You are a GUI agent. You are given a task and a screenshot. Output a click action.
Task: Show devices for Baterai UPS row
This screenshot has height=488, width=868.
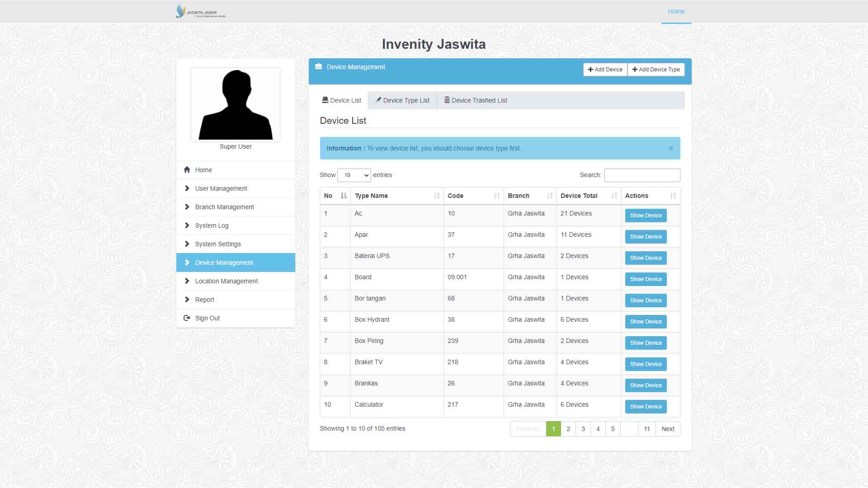pyautogui.click(x=645, y=258)
